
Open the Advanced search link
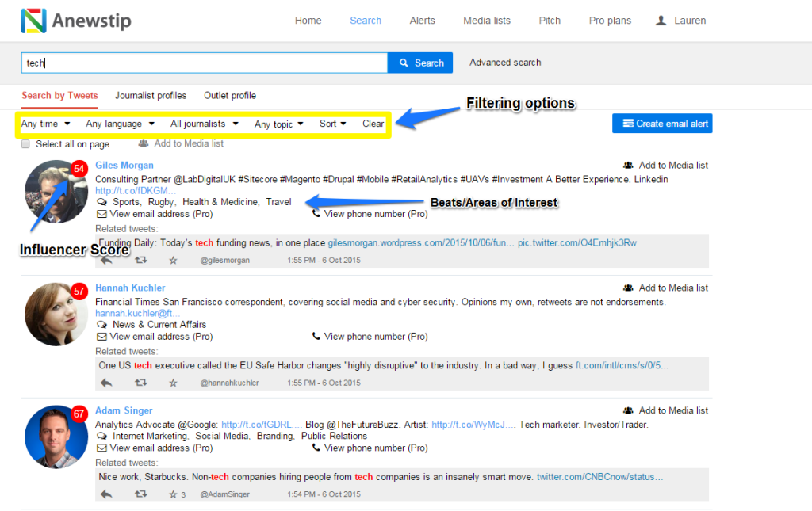click(505, 63)
